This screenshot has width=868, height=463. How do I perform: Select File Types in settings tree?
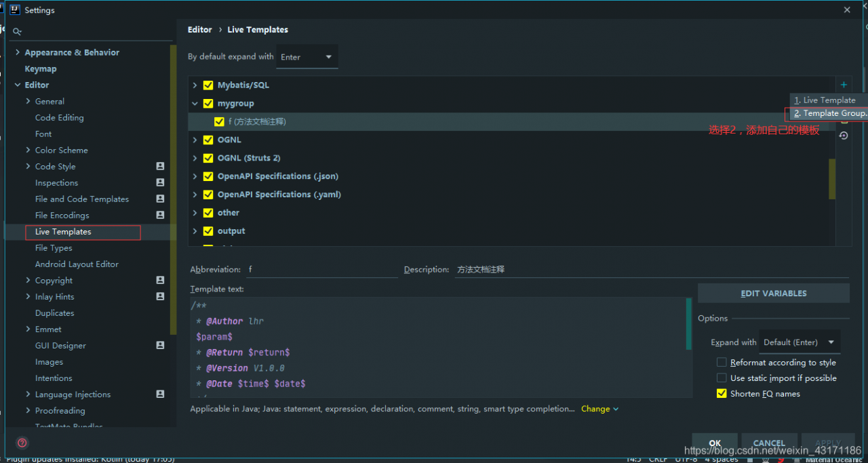[54, 248]
